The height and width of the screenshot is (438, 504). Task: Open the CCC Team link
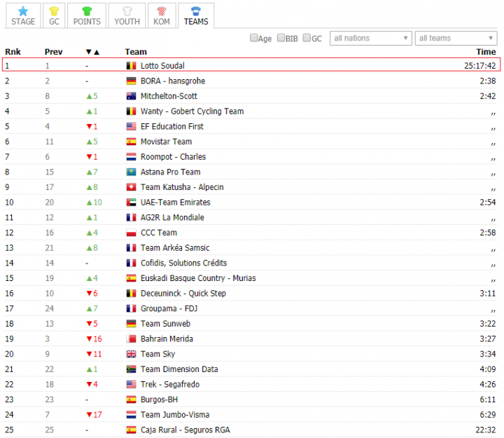(158, 233)
